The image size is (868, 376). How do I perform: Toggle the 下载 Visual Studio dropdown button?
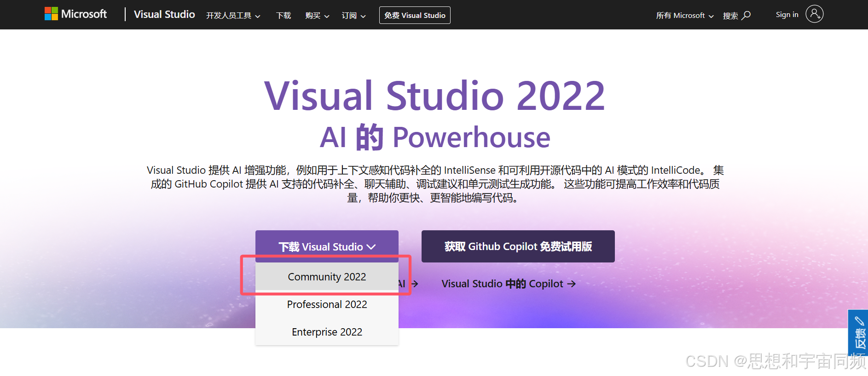point(327,246)
